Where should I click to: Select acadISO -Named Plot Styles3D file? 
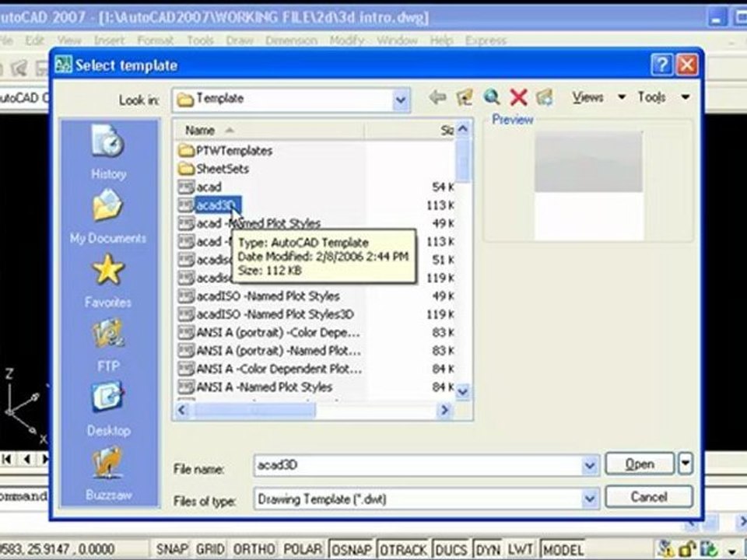(x=266, y=314)
